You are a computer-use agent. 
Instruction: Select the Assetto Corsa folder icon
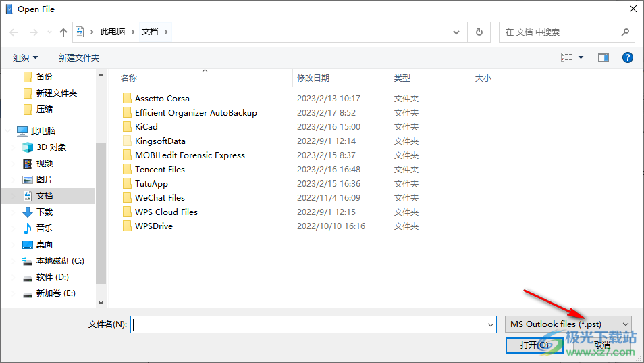127,98
